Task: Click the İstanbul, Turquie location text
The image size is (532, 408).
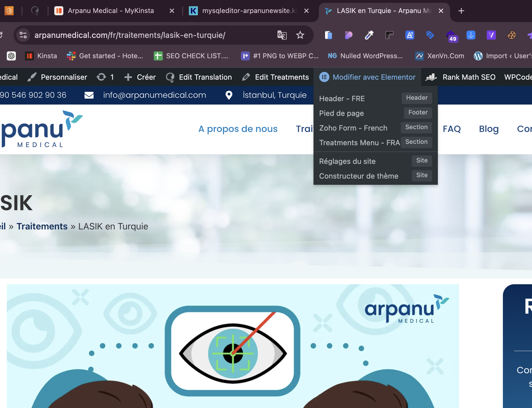Action: point(274,95)
